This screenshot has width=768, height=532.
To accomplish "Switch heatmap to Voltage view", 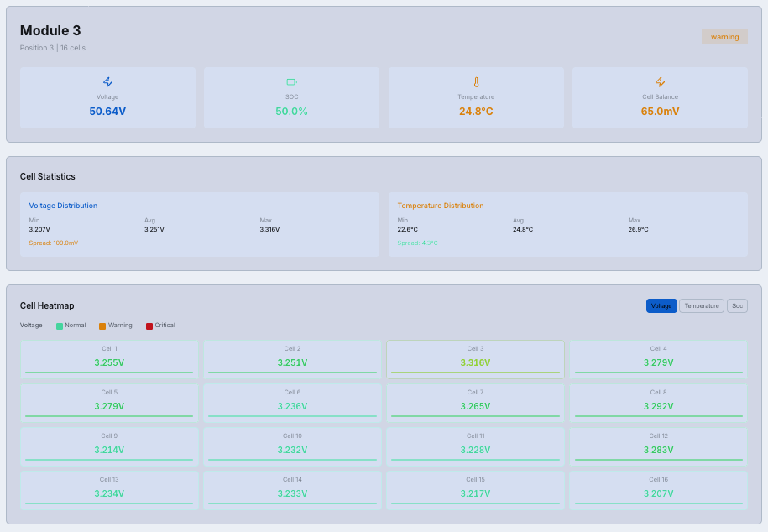I will tap(661, 305).
